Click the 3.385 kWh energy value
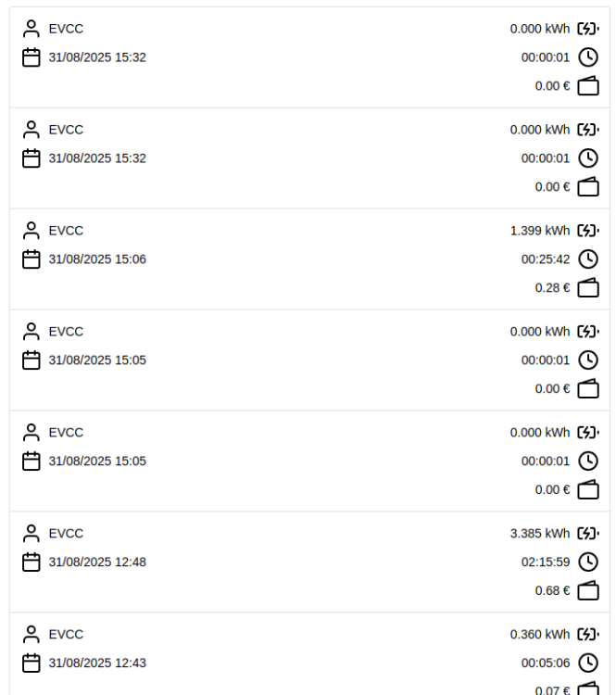This screenshot has width=616, height=695. [540, 534]
